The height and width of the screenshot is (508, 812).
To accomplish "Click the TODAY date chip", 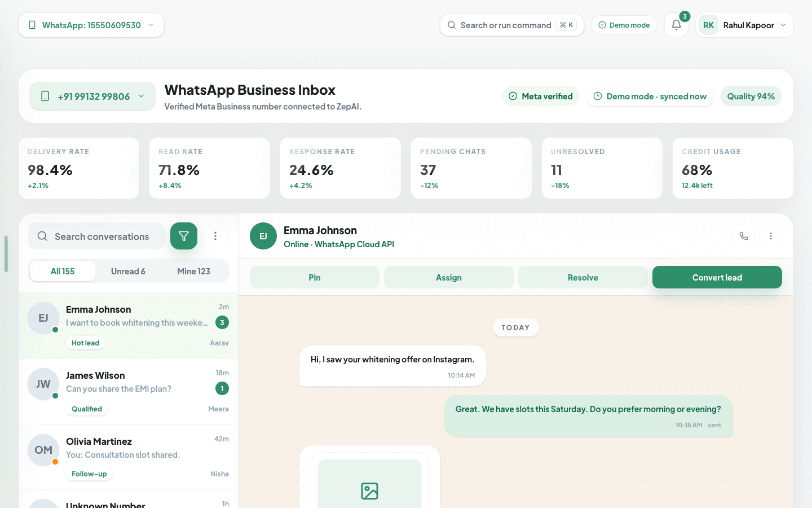I will (515, 327).
